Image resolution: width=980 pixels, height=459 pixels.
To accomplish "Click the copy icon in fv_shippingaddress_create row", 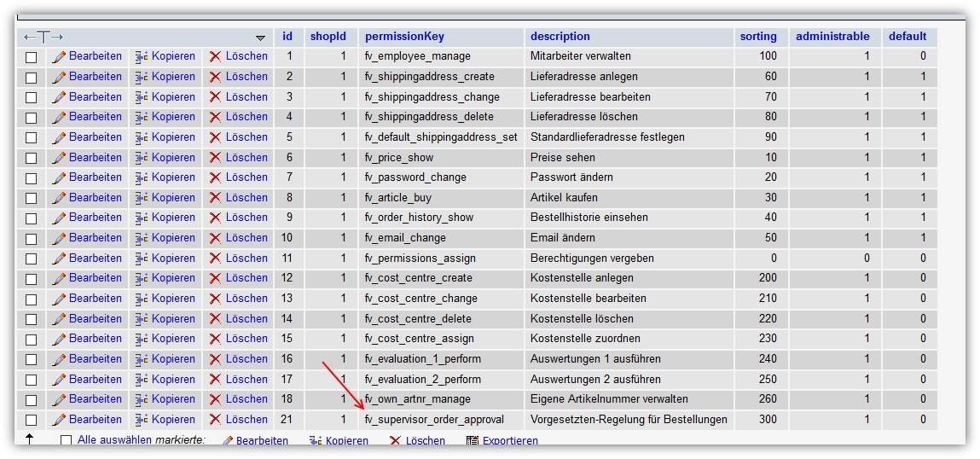I will (x=142, y=77).
